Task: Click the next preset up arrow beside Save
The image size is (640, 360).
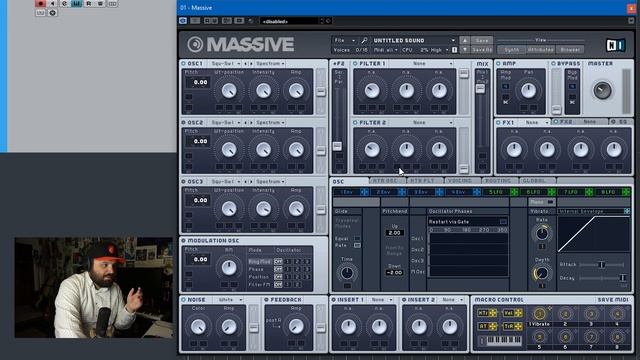Action: pos(464,40)
